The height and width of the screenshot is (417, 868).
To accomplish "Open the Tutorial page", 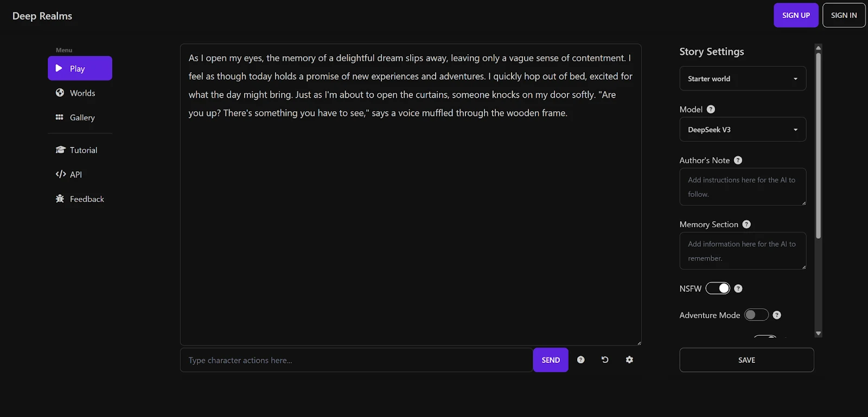I will [83, 150].
